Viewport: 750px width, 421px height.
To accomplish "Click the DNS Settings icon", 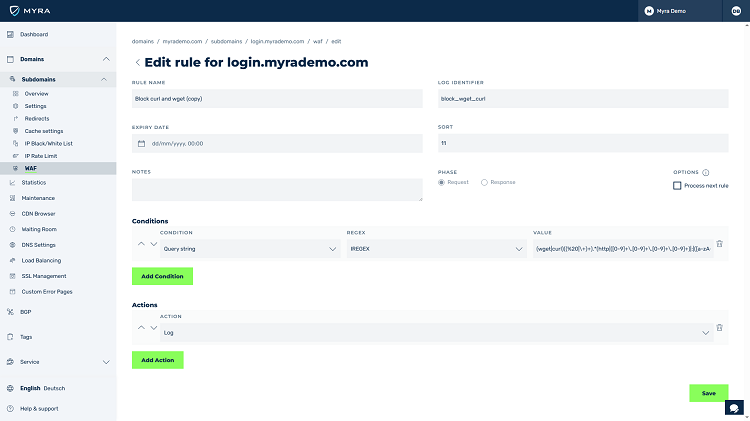I will point(12,245).
